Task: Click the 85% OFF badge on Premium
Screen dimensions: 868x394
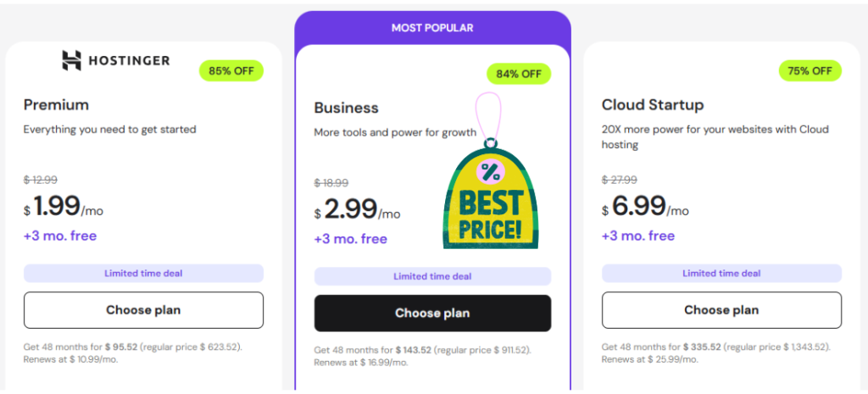Action: click(x=231, y=70)
